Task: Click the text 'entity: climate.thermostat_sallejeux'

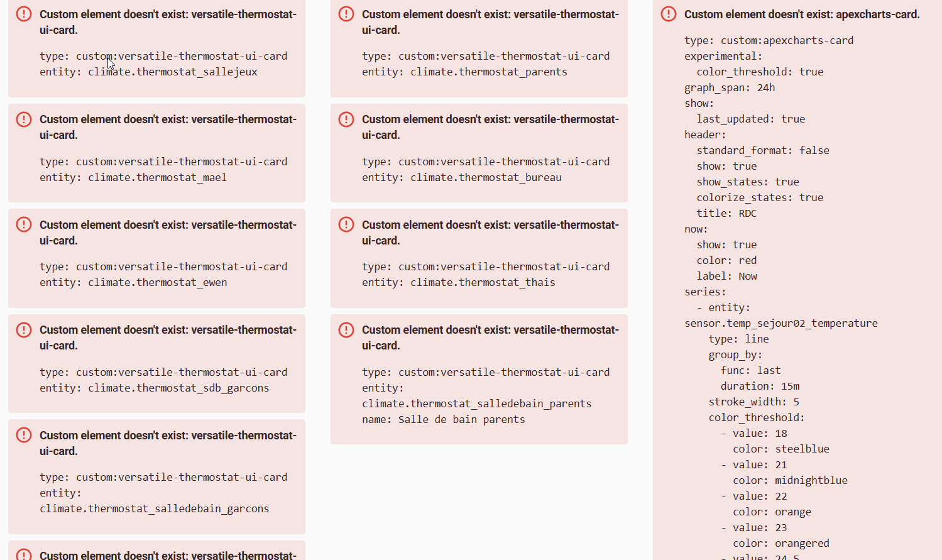Action: [x=149, y=72]
